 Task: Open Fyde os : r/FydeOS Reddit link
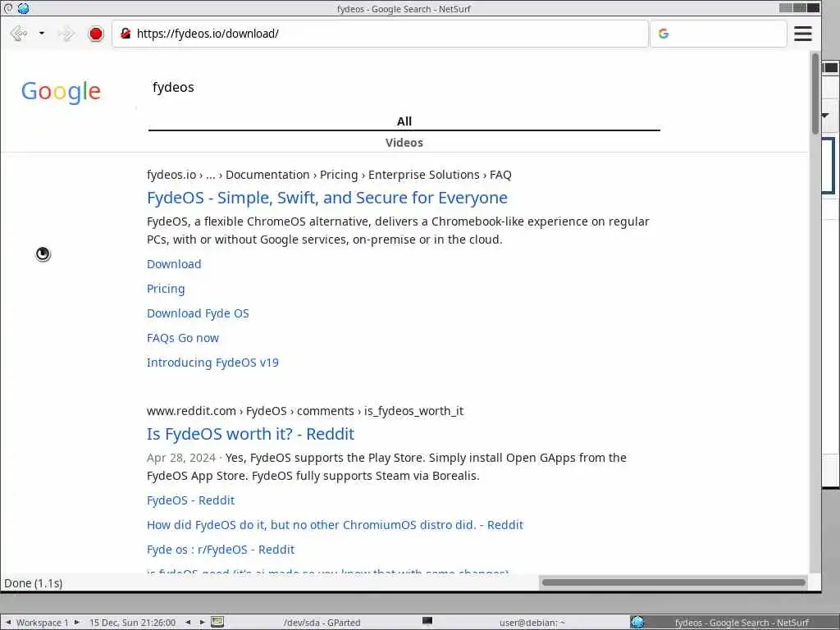click(220, 550)
